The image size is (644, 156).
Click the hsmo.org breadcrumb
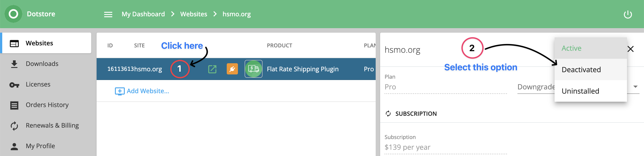pos(237,14)
